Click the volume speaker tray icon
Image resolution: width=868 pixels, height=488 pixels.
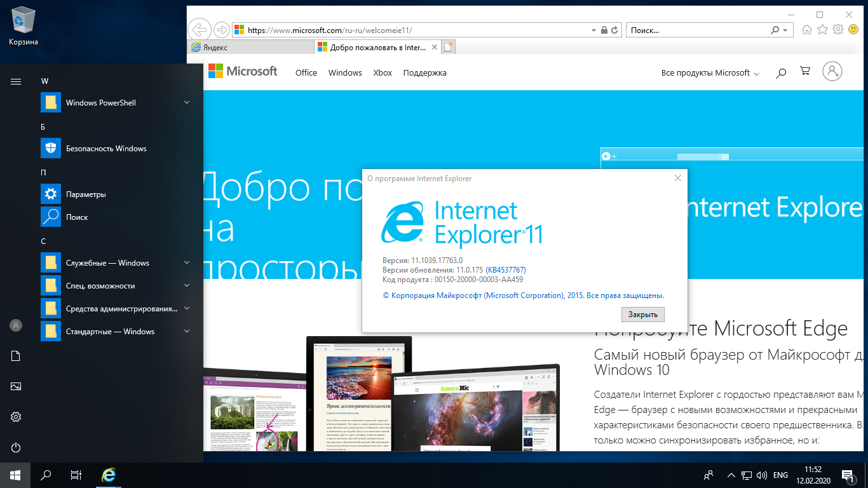762,475
